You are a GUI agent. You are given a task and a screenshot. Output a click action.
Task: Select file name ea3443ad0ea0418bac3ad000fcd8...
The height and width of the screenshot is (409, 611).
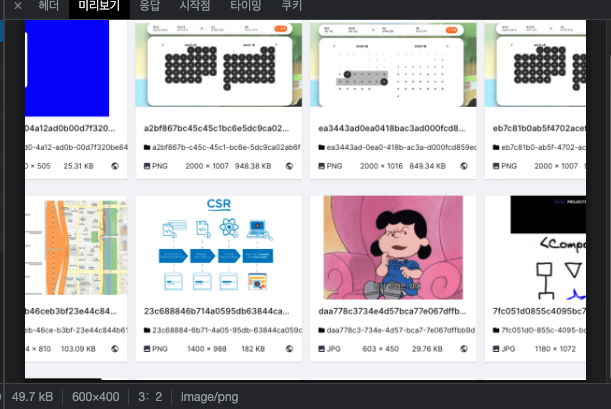coord(392,128)
